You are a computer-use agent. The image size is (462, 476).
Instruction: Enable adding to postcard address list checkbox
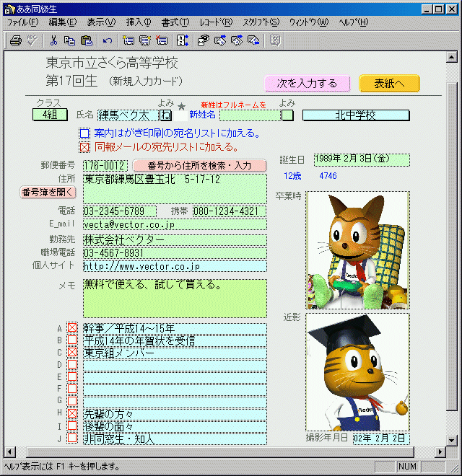coord(84,133)
